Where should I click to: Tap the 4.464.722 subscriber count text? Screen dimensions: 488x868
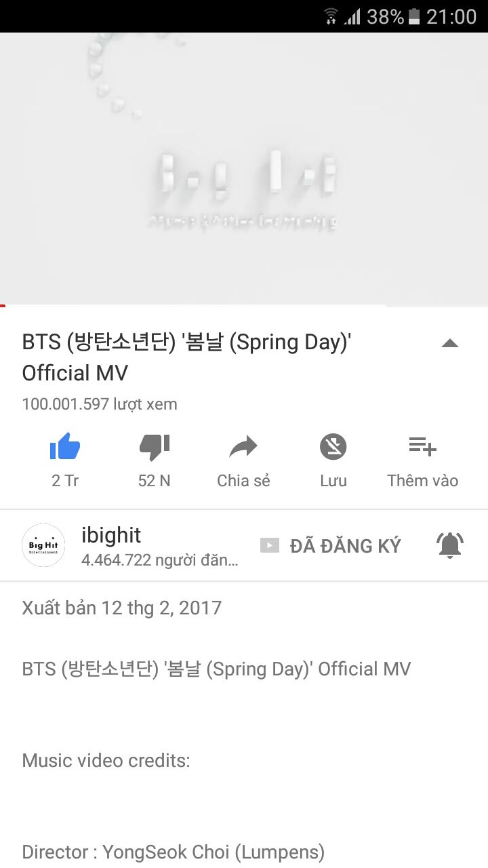160,560
